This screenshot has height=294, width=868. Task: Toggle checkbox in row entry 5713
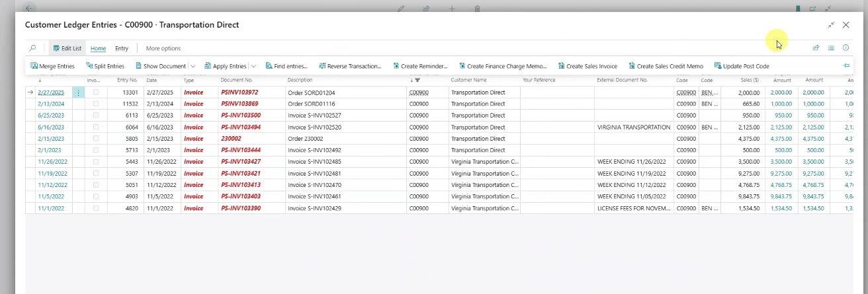click(x=96, y=150)
